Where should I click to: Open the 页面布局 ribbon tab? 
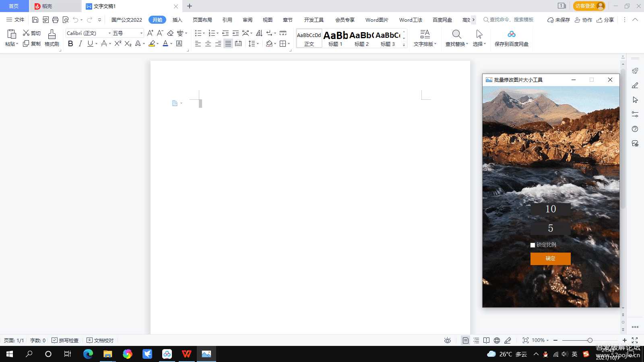click(x=202, y=20)
